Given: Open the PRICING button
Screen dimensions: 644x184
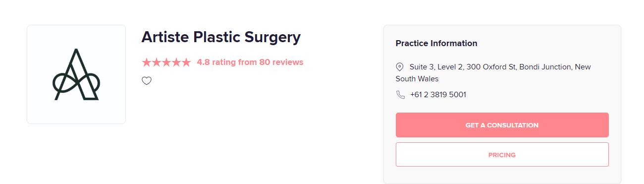Looking at the screenshot, I should [x=502, y=155].
